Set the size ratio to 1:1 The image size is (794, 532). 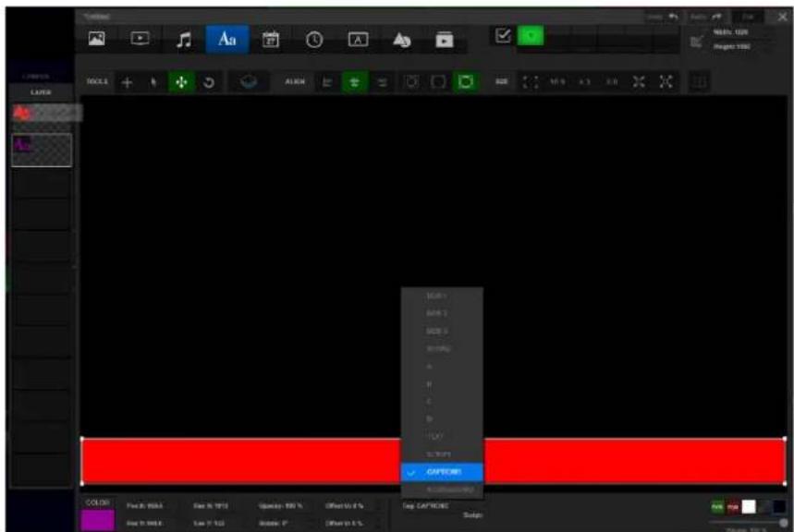click(x=612, y=82)
